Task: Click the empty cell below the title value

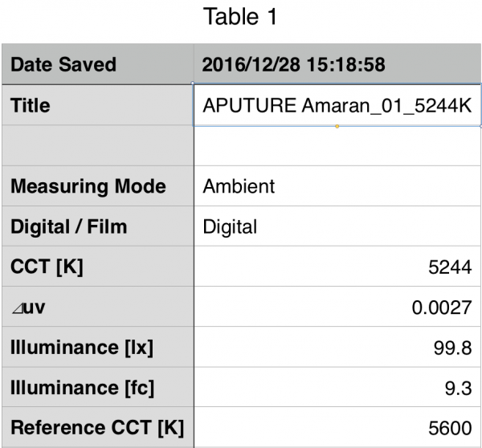Action: tap(337, 146)
